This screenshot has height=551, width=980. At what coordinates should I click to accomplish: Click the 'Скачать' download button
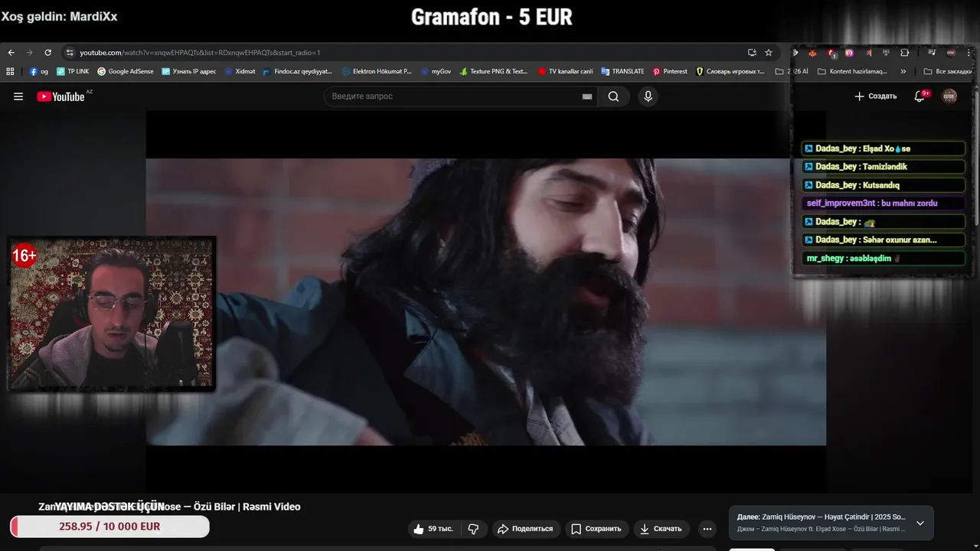tap(661, 529)
